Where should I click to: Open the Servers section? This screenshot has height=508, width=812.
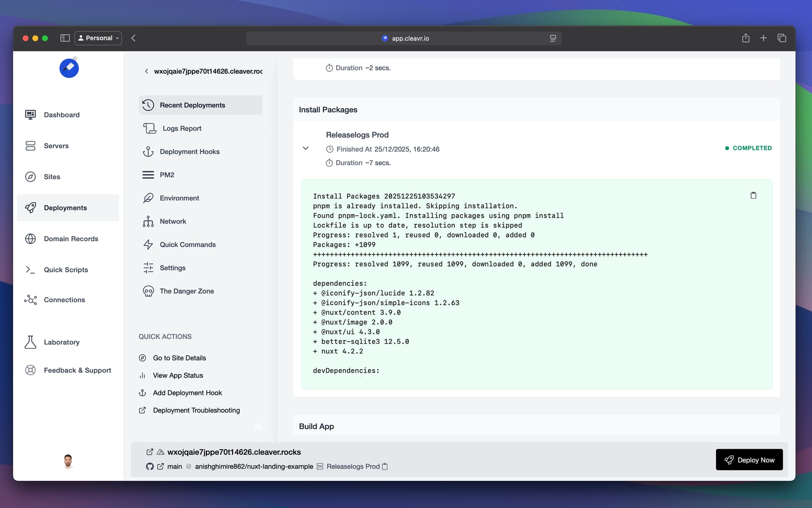(56, 146)
